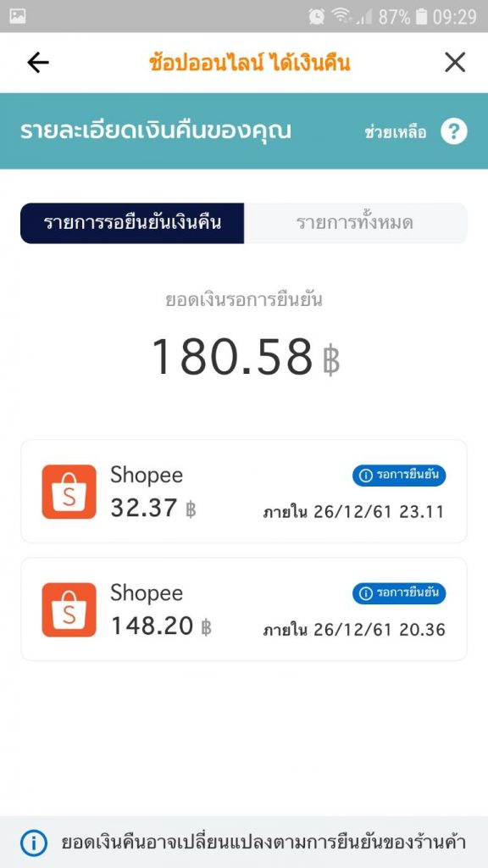The height and width of the screenshot is (868, 488).
Task: Open the Shopee 148.20 ฿ cashback card
Action: click(244, 609)
